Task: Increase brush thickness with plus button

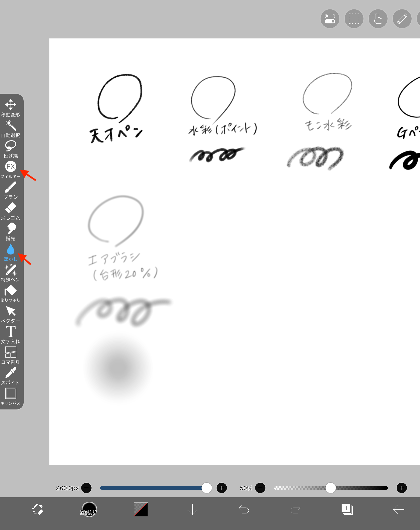Action: (x=221, y=488)
